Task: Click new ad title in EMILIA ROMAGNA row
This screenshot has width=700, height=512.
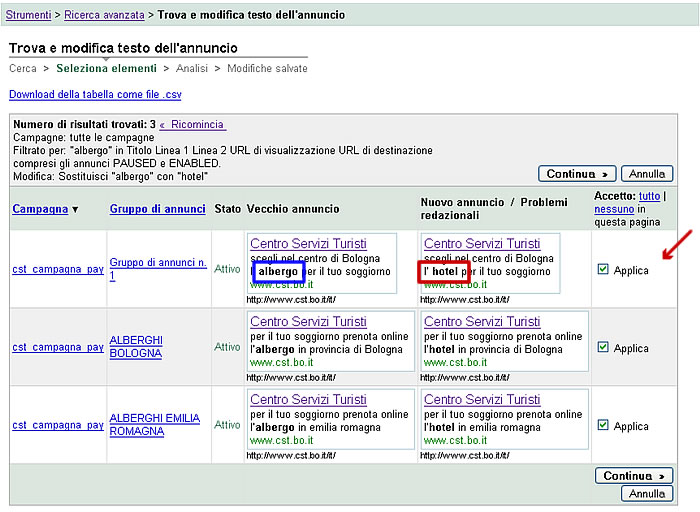Action: [x=482, y=400]
